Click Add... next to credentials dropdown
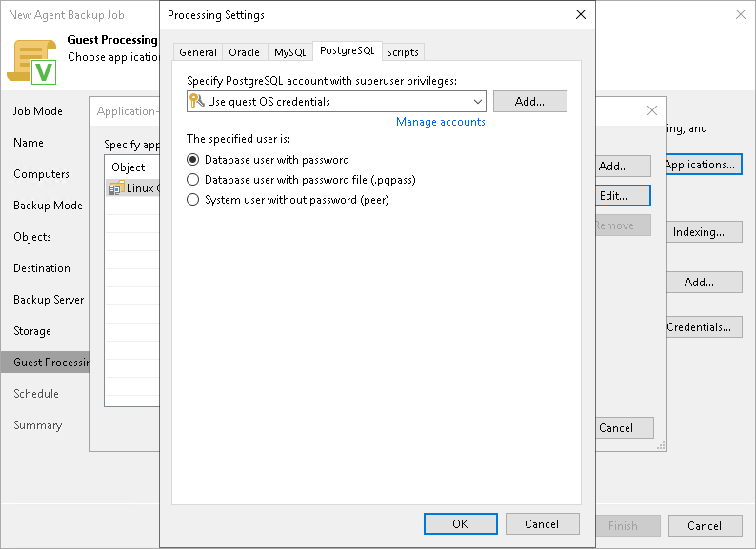 [530, 101]
